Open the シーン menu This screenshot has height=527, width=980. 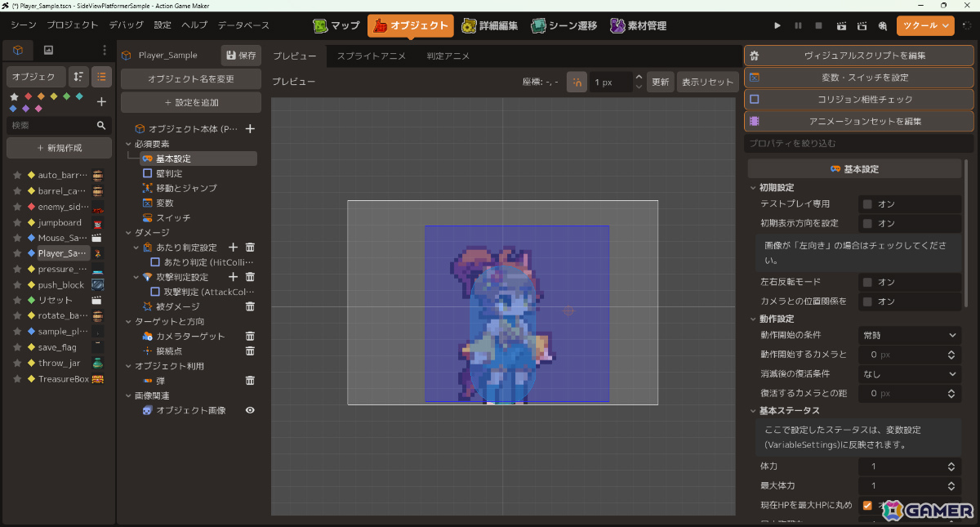[24, 25]
